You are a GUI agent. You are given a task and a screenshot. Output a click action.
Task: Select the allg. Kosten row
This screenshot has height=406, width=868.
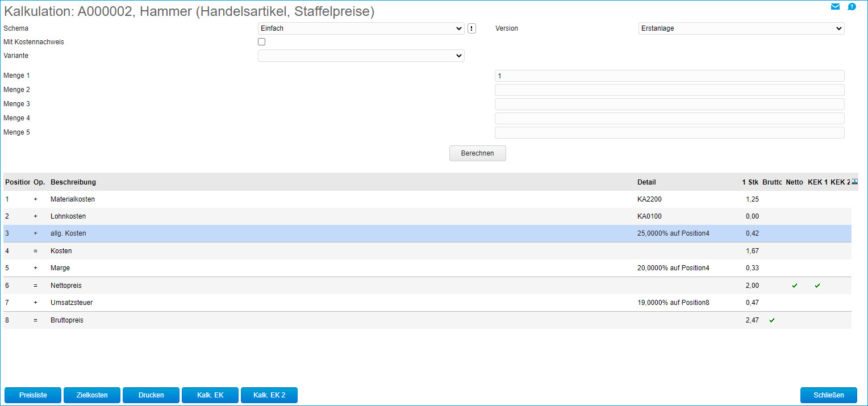(x=427, y=233)
